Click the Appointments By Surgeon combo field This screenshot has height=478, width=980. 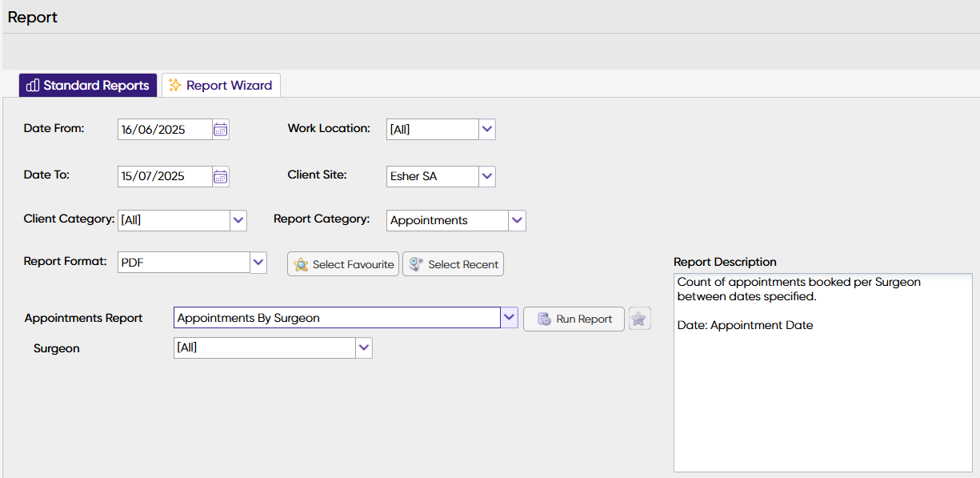337,318
